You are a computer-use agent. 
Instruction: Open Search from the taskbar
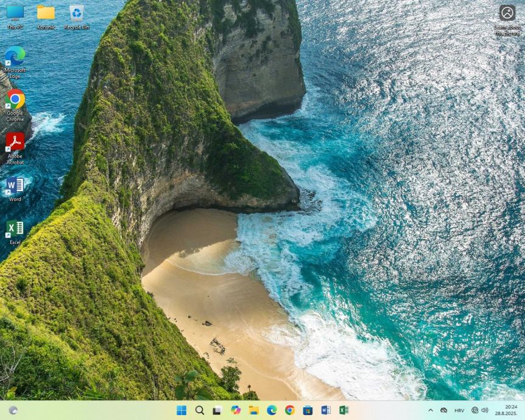point(200,410)
